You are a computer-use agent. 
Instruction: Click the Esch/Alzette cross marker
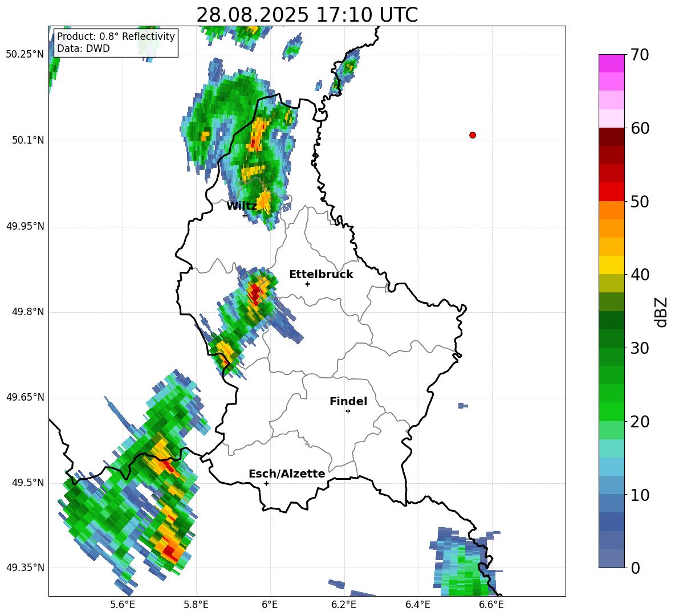[266, 483]
